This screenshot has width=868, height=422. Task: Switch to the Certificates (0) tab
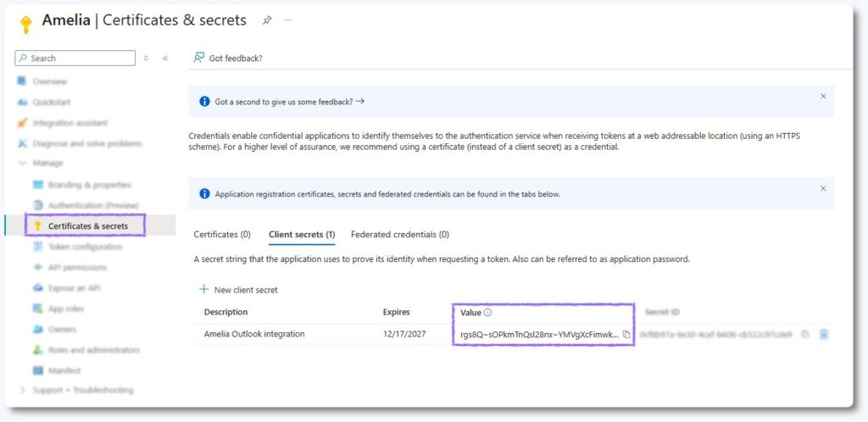point(222,235)
